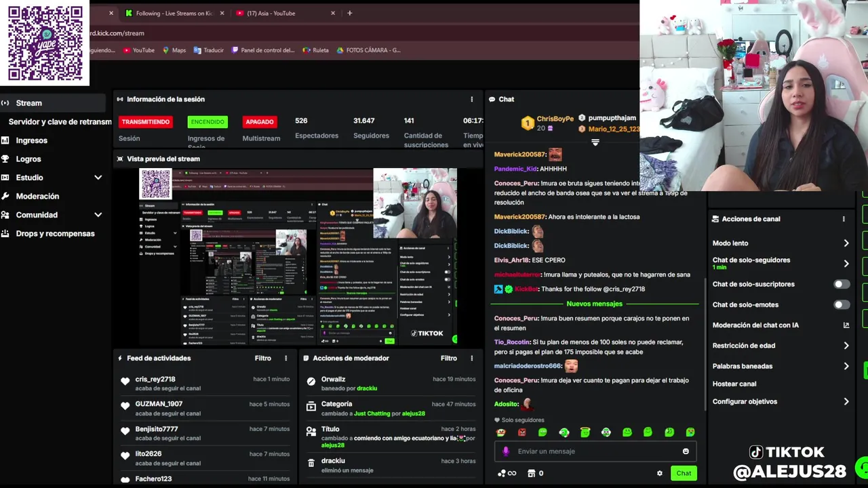Expand Modo lento options
The height and width of the screenshot is (488, 868).
846,243
